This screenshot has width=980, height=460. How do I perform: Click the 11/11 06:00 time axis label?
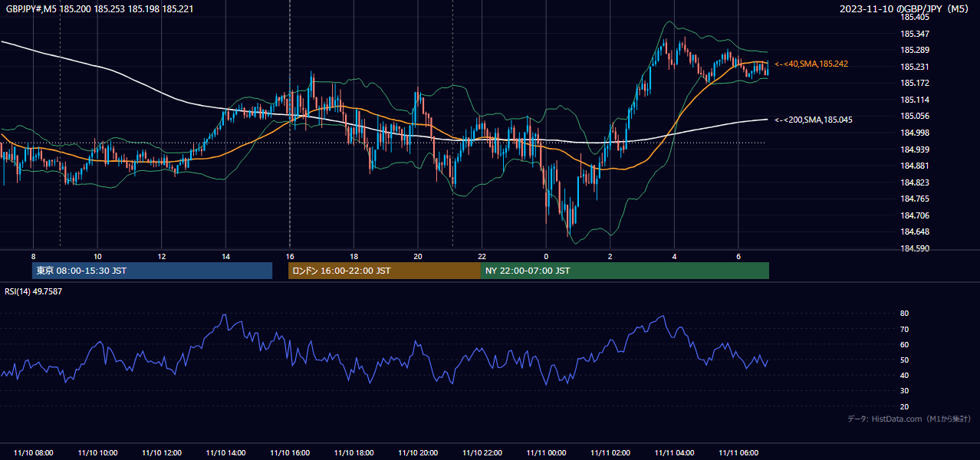[738, 453]
